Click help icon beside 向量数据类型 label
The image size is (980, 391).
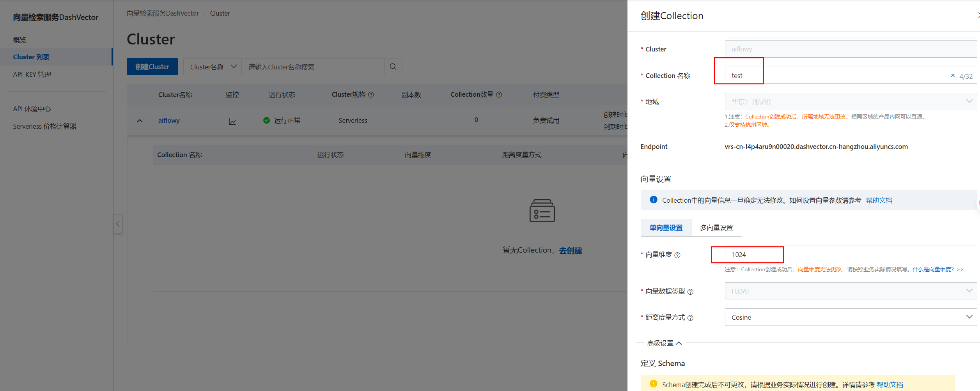tap(690, 292)
